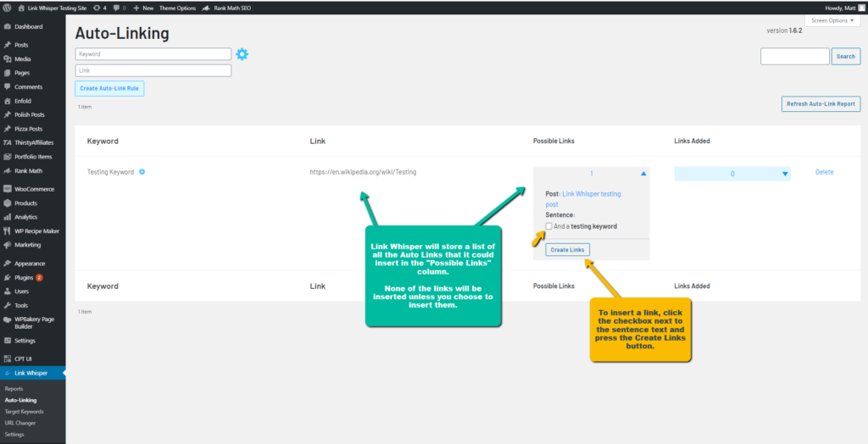The image size is (868, 444).
Task: Click the WP Recipe Maker fork icon
Action: coord(7,230)
